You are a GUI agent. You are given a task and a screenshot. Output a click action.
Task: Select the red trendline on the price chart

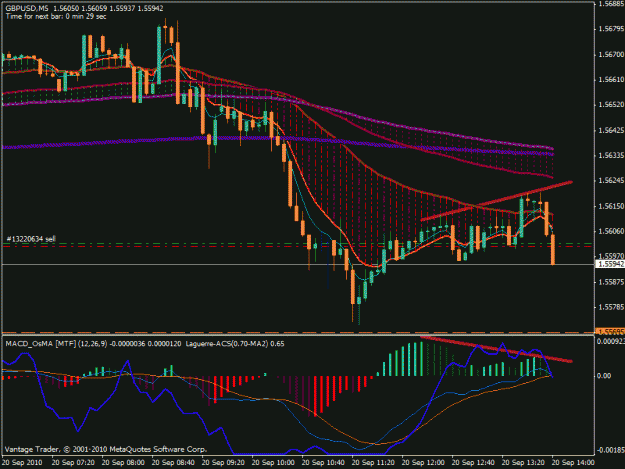tap(497, 201)
